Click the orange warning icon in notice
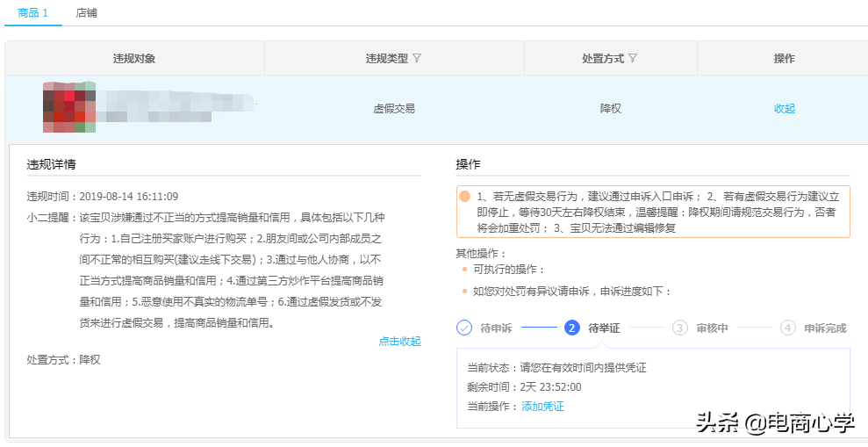 (x=464, y=196)
